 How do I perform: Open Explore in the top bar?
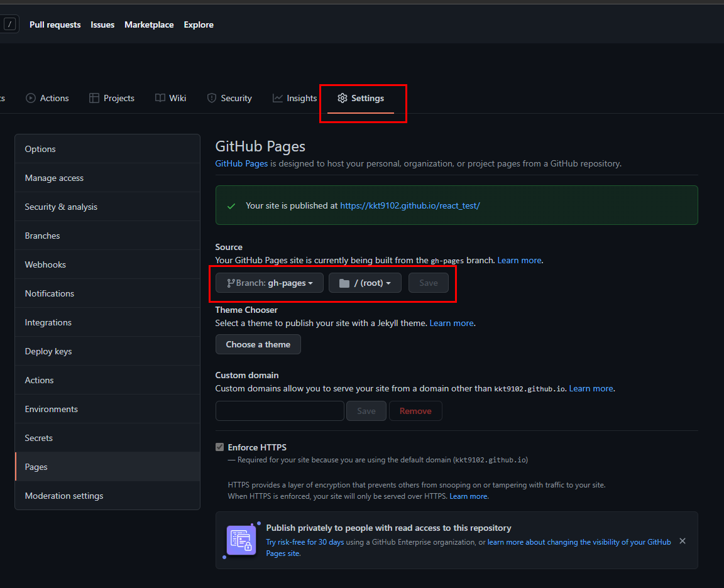pos(199,24)
